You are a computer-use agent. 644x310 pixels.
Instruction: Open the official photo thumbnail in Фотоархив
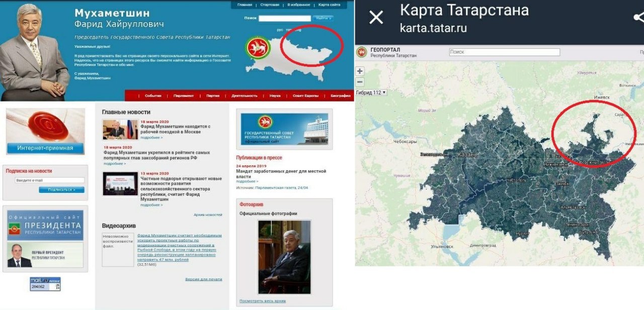click(284, 257)
